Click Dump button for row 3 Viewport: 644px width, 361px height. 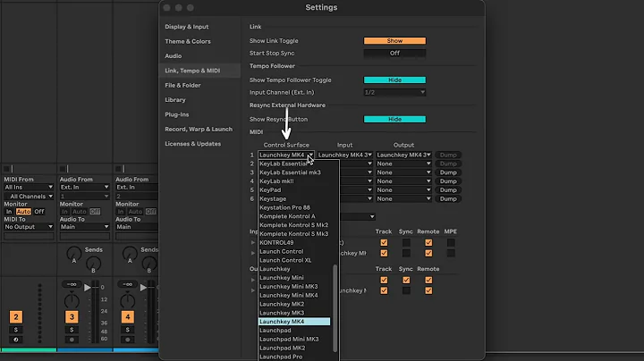click(x=448, y=172)
